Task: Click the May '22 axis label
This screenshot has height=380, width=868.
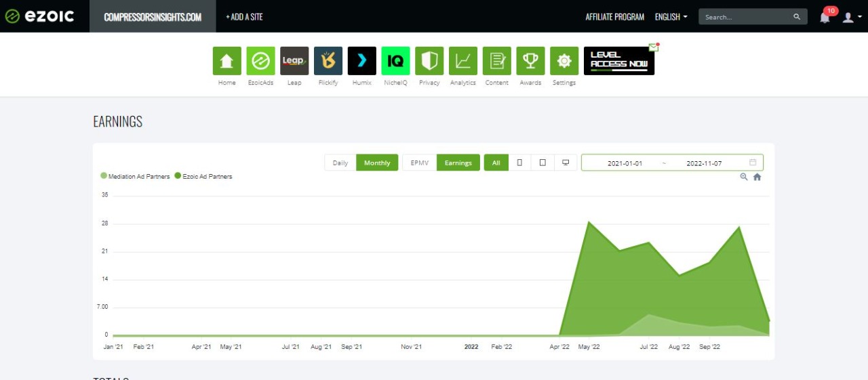Action: pos(589,347)
